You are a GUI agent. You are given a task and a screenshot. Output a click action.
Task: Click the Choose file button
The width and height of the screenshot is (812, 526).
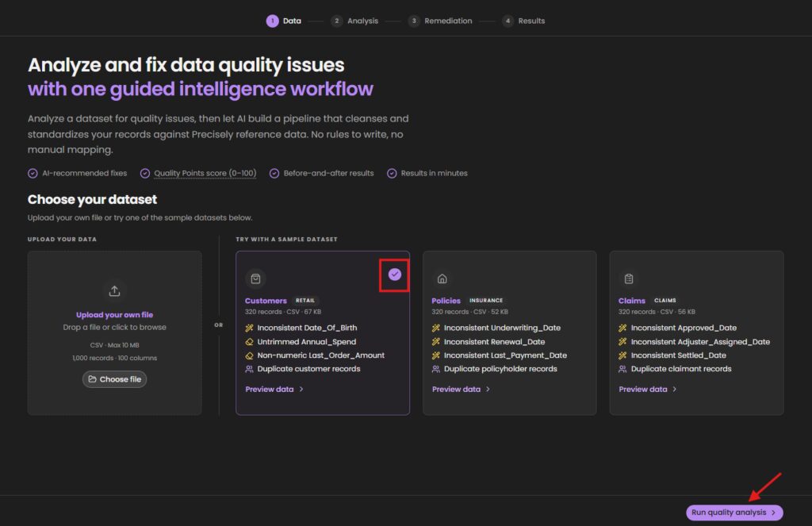[114, 379]
